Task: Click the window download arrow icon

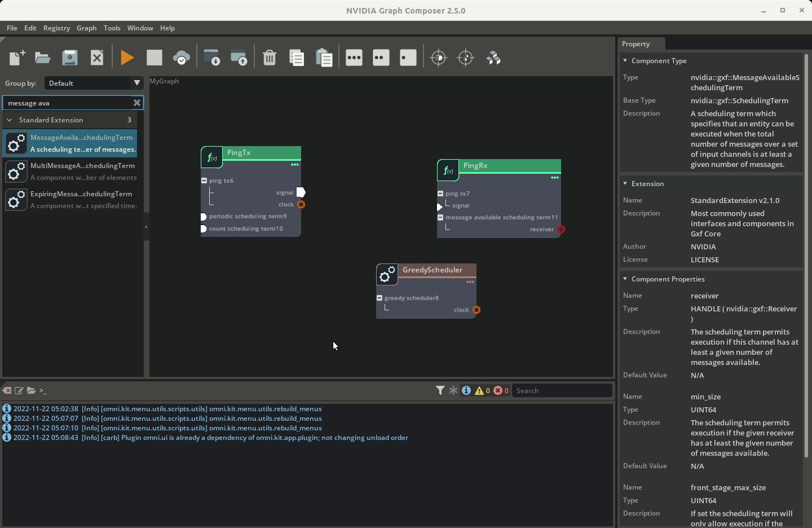Action: pos(212,58)
